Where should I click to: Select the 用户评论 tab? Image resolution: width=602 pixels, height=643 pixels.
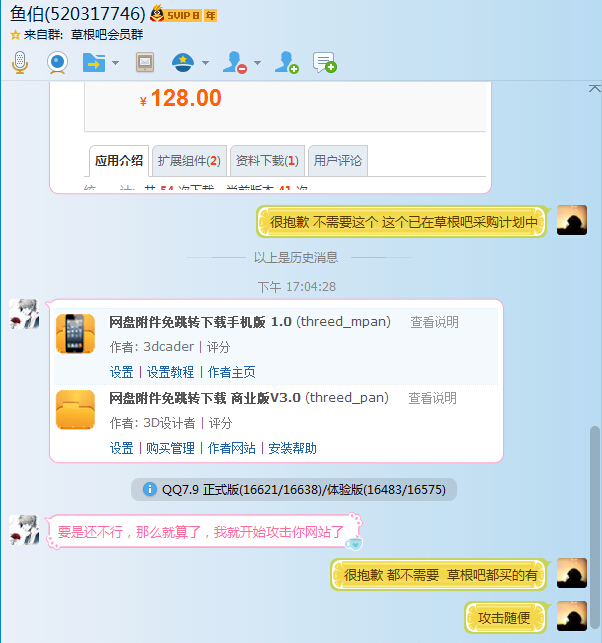point(338,160)
